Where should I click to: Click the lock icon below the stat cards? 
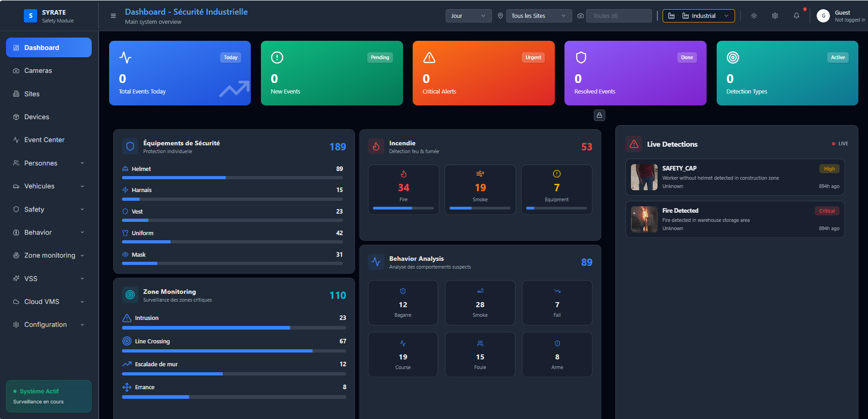[x=599, y=115]
